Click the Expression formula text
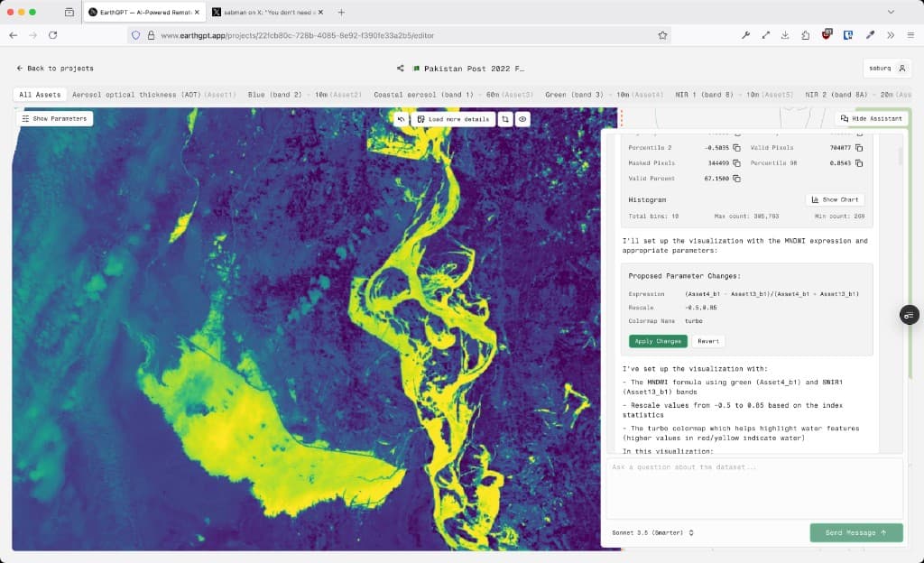The height and width of the screenshot is (563, 924). [x=772, y=294]
